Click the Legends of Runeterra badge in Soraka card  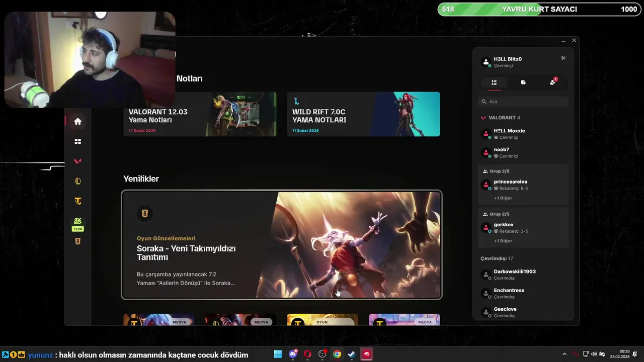pyautogui.click(x=144, y=214)
